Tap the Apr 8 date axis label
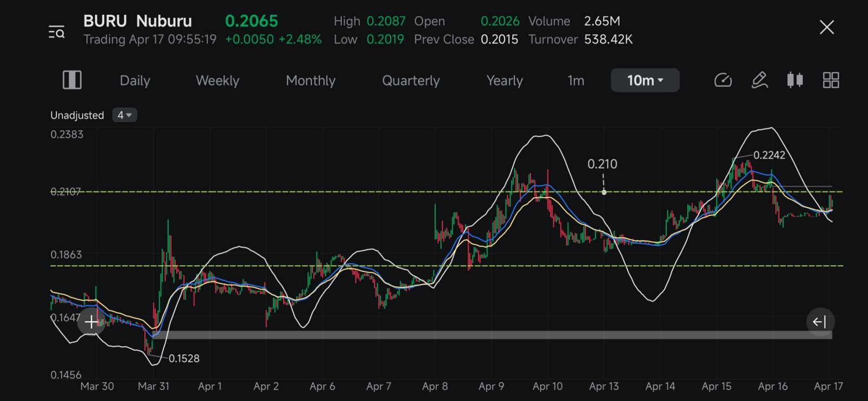The width and height of the screenshot is (868, 401). (435, 386)
